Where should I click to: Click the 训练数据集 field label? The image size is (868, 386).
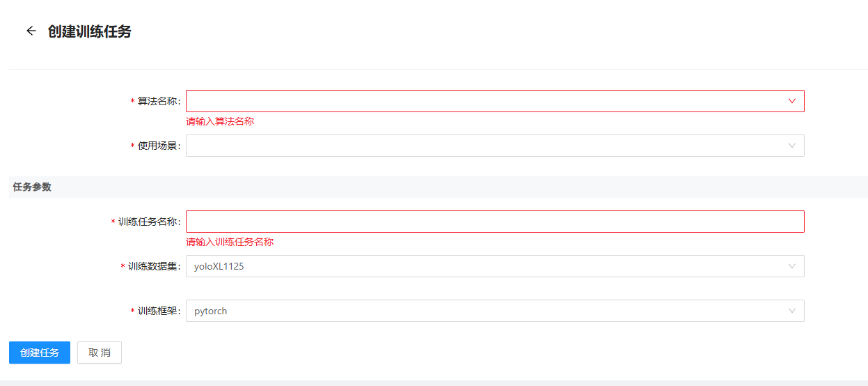153,266
